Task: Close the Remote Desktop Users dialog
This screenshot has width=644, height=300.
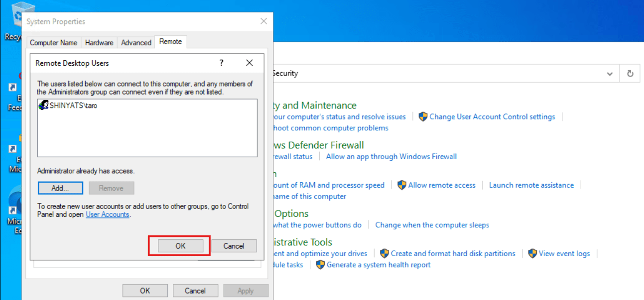Action: tap(250, 63)
